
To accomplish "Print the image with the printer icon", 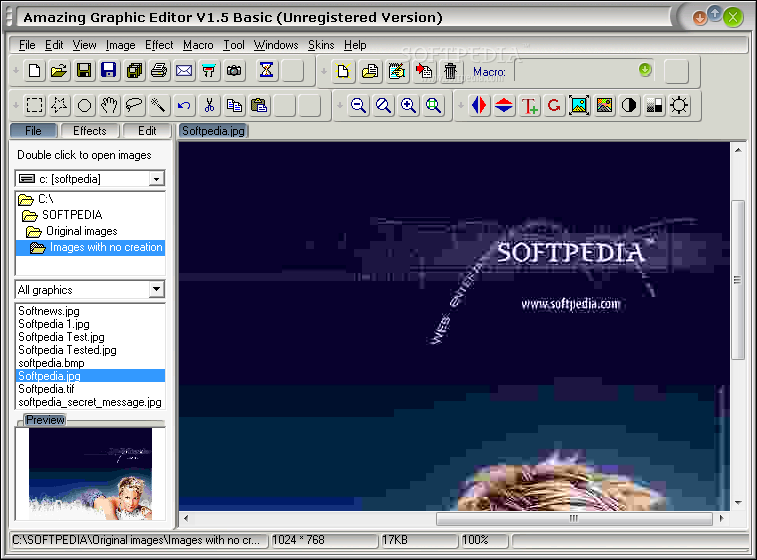I will click(x=159, y=71).
